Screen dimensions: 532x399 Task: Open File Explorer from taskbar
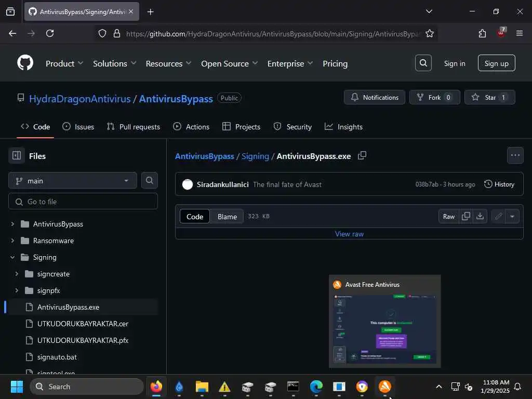pos(202,387)
